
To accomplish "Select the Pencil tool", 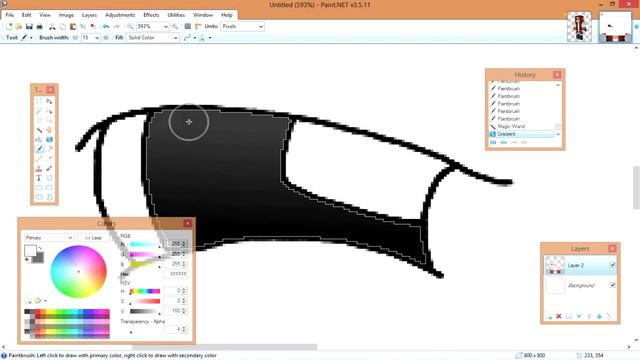I will pyautogui.click(x=39, y=158).
